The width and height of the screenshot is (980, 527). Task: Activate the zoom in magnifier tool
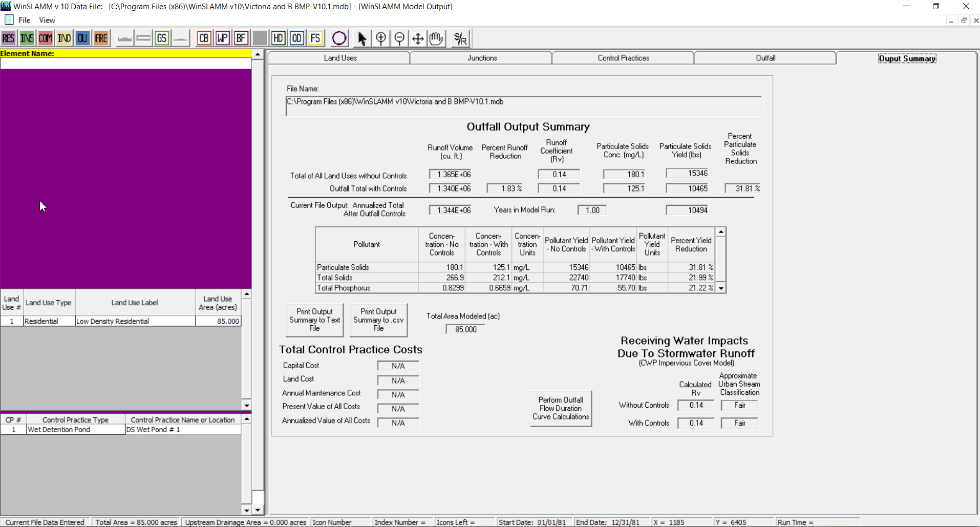[x=381, y=38]
